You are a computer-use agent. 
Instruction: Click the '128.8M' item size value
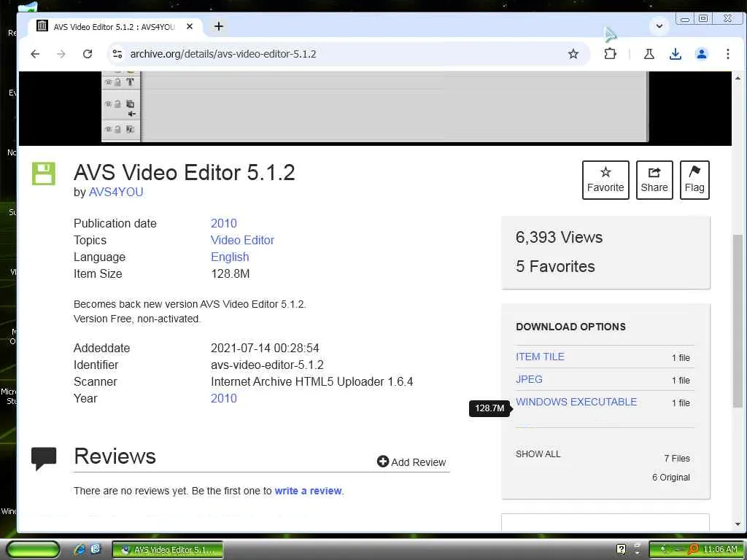pyautogui.click(x=230, y=274)
